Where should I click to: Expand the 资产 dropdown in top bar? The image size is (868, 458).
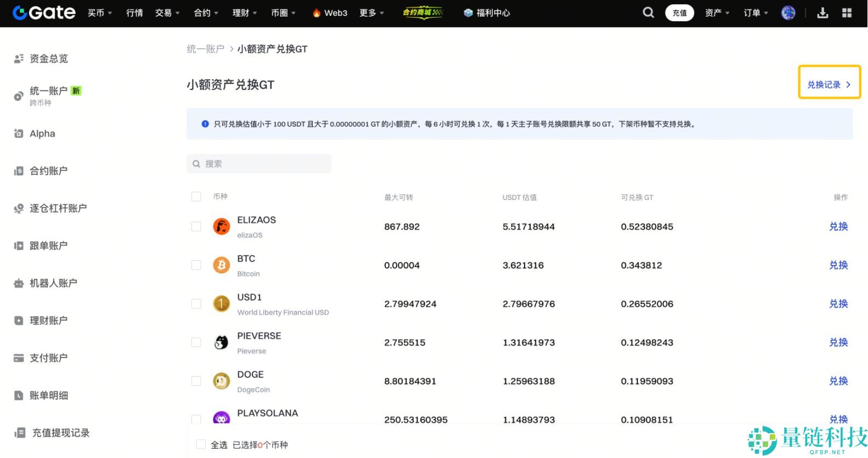718,13
